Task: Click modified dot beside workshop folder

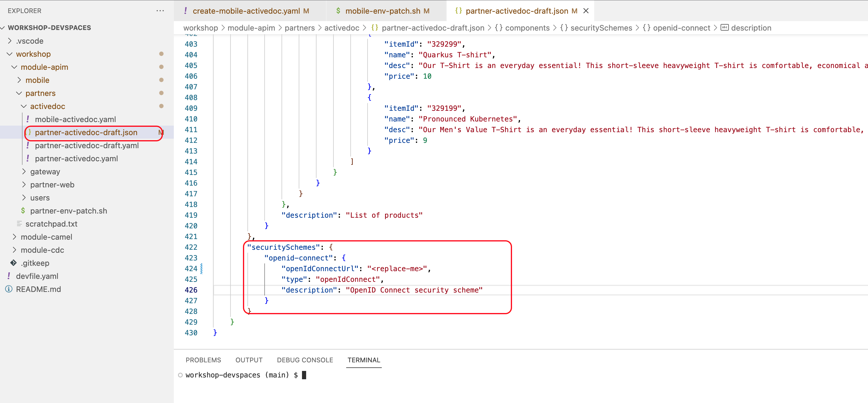Action: 161,54
